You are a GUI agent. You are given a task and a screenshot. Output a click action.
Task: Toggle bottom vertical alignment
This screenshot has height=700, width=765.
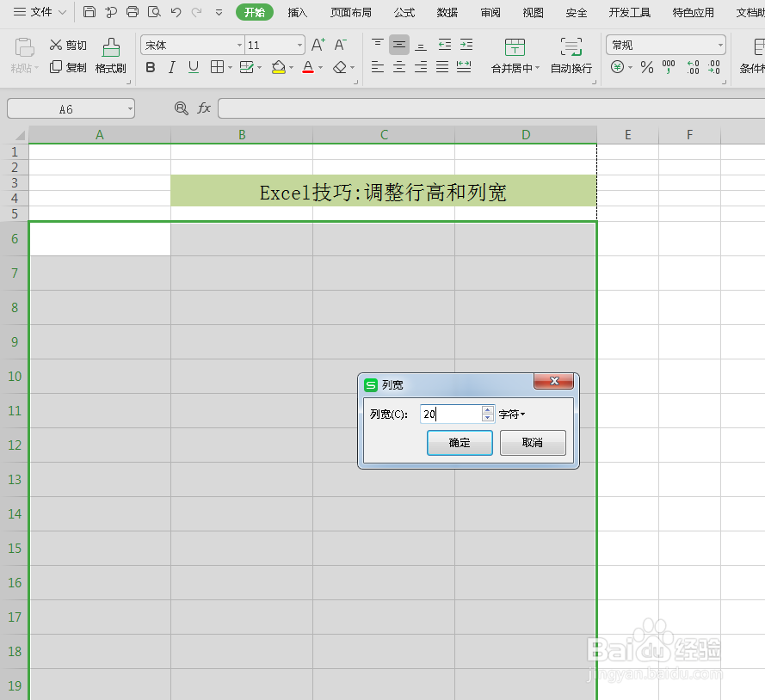(x=421, y=46)
